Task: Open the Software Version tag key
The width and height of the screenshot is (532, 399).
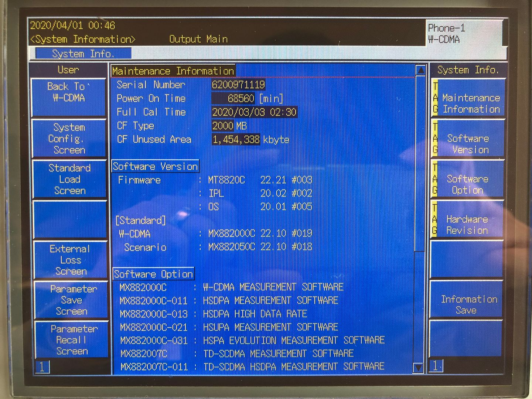Action: [x=467, y=139]
